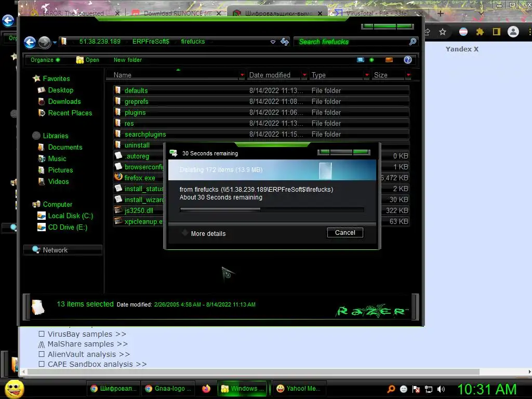Screen dimensions: 532x399
Task: Open the Name column filter dropdown
Action: pyautogui.click(x=242, y=75)
